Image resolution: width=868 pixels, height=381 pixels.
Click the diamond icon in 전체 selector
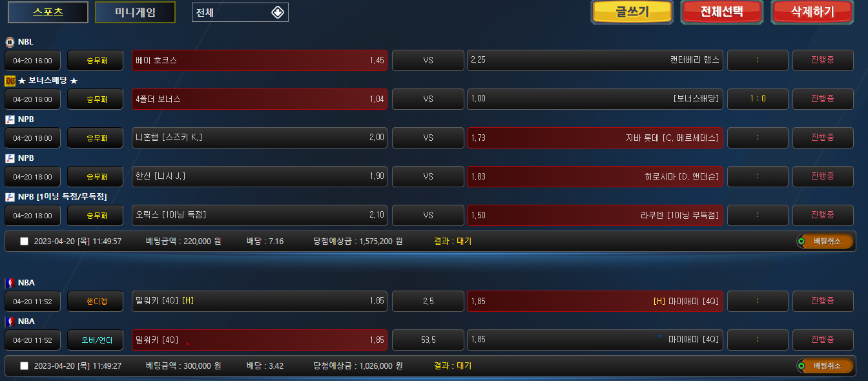[x=278, y=12]
